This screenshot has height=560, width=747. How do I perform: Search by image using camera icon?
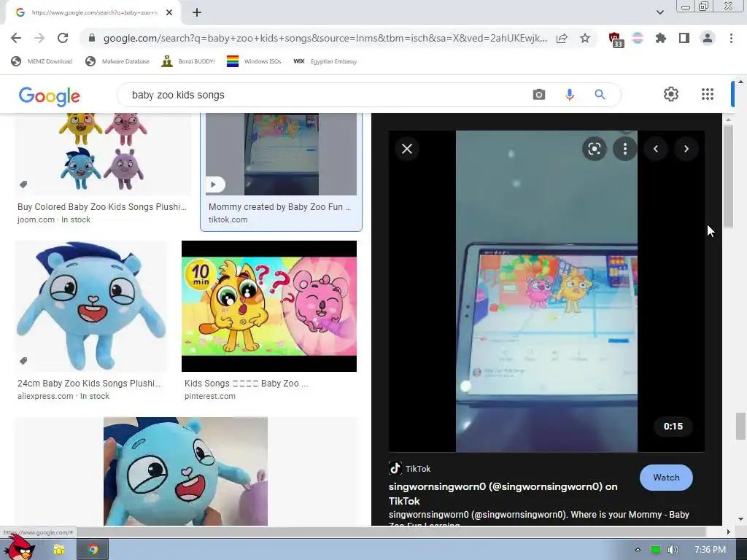[x=539, y=94]
